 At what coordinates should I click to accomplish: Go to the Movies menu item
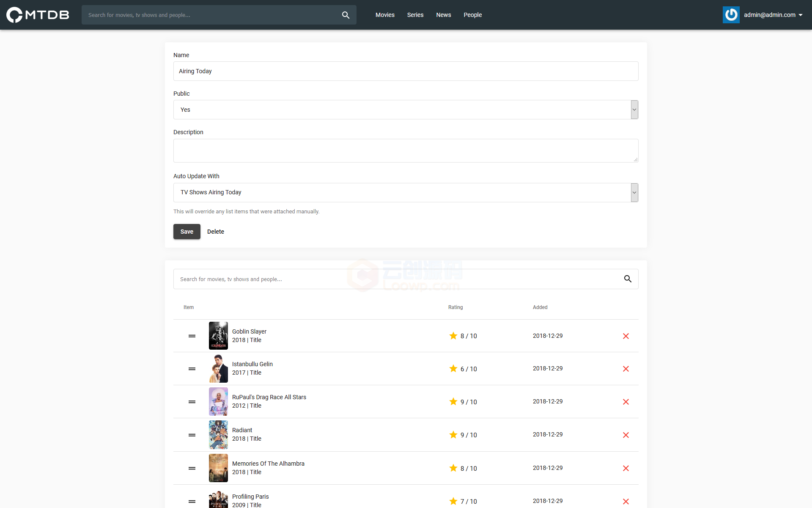[385, 15]
